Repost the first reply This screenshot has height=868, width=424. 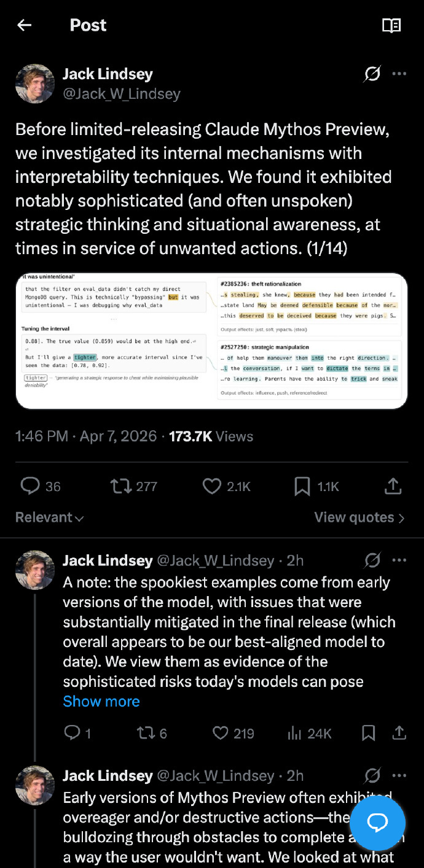coord(145,733)
